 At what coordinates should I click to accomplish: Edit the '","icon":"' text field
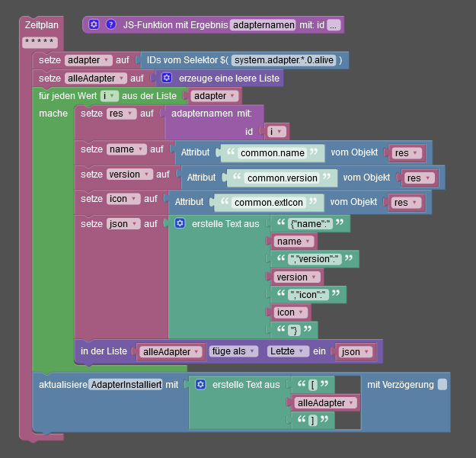tap(308, 295)
